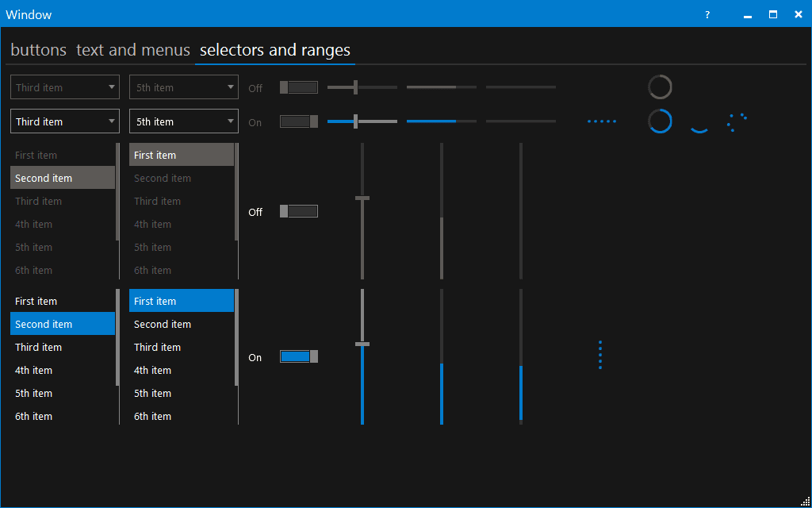Toggle the 'On' switch next to the lists
This screenshot has width=812, height=508.
point(299,356)
